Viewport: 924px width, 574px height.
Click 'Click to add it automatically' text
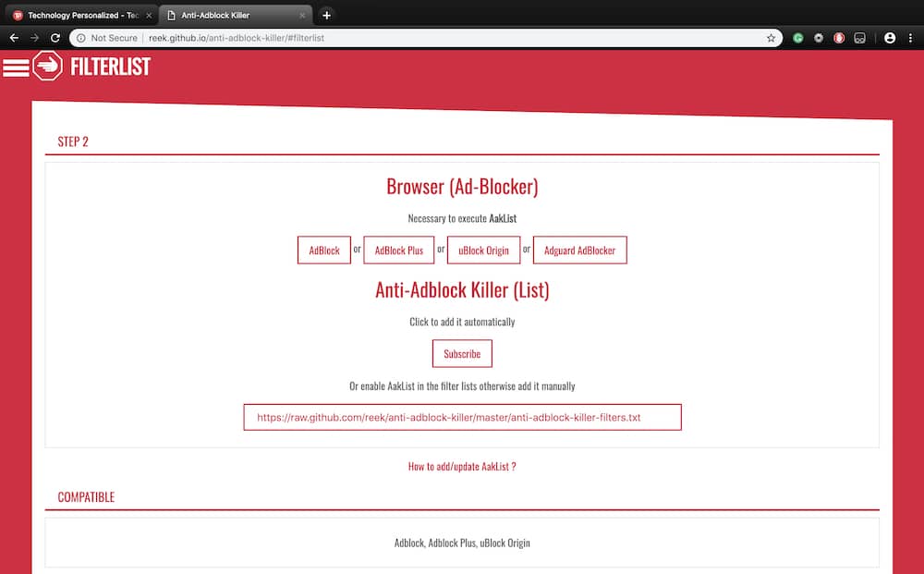coord(462,322)
